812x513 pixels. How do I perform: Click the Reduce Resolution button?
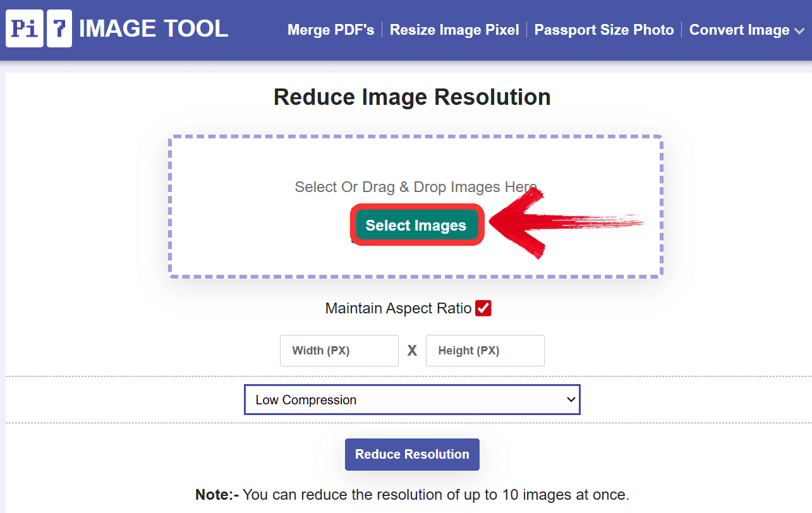pyautogui.click(x=412, y=454)
